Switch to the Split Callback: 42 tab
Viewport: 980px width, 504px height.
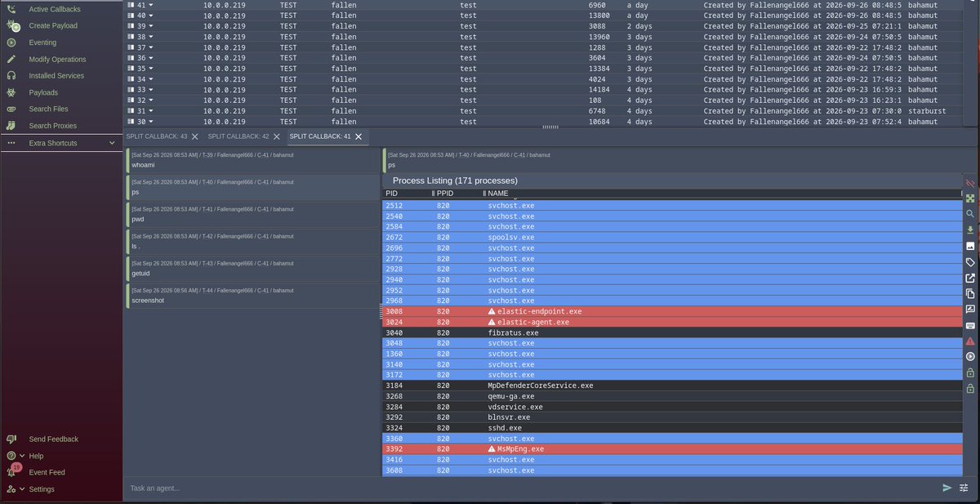[x=238, y=136]
